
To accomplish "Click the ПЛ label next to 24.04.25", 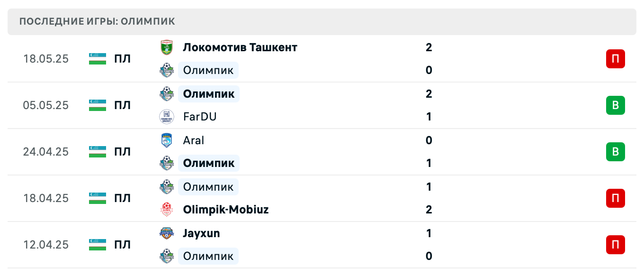I will point(122,152).
